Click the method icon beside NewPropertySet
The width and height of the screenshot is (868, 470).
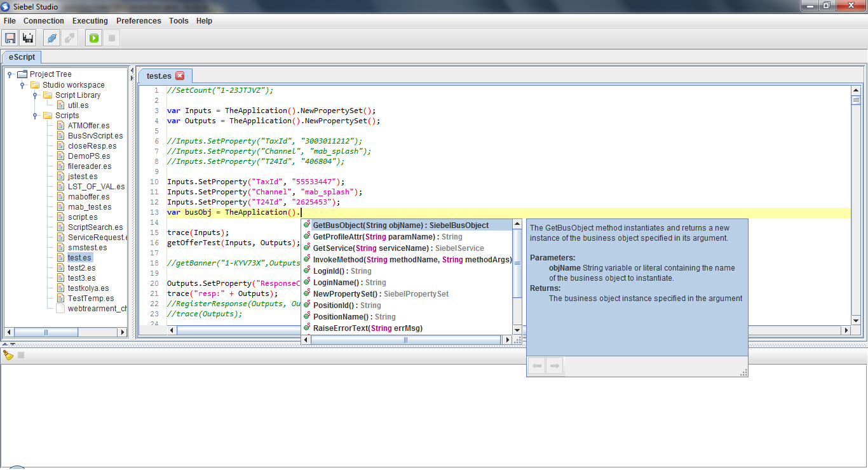coord(307,293)
